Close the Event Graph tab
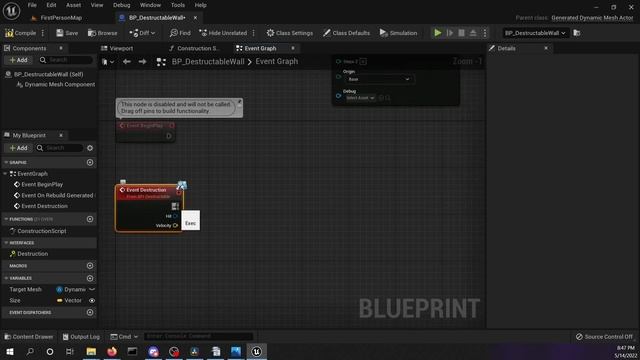The image size is (640, 360). point(293,48)
